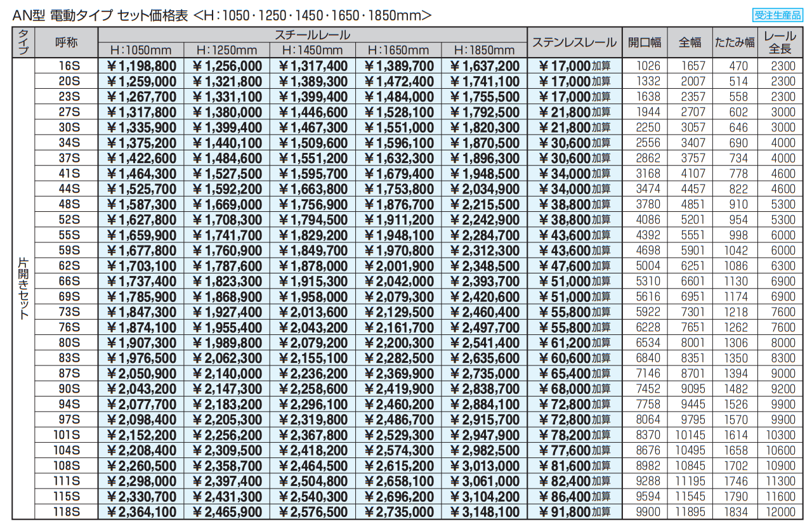Screen dimensions: 812x524
Task: Click the レール全長 column header
Action: click(780, 43)
